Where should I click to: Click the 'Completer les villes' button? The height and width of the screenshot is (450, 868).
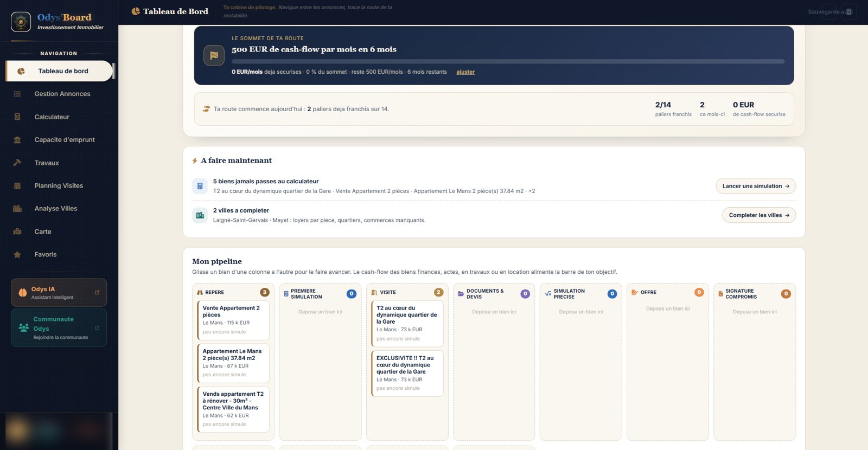tap(759, 215)
